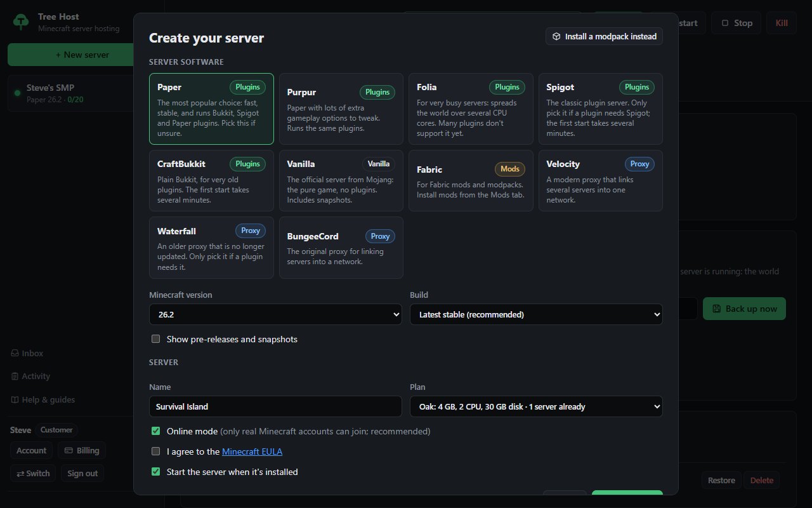This screenshot has height=508, width=812.
Task: Click the Restore button
Action: click(x=721, y=480)
